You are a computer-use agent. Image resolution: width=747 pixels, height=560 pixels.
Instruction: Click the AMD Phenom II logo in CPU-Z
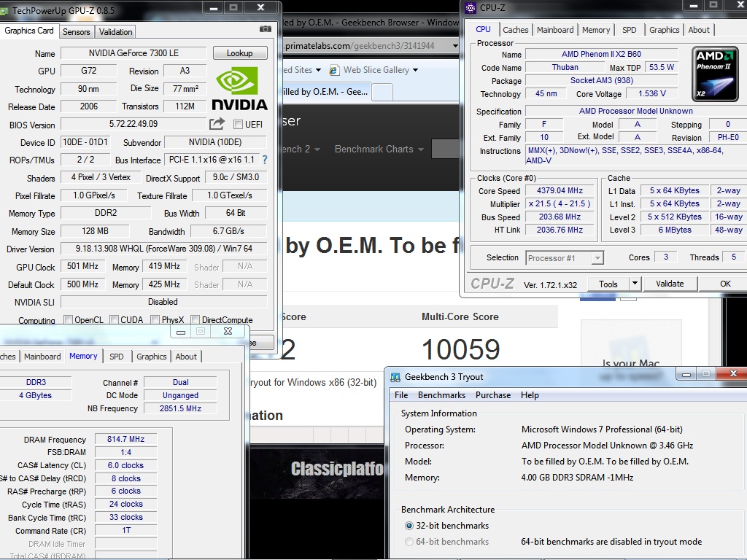(x=715, y=74)
